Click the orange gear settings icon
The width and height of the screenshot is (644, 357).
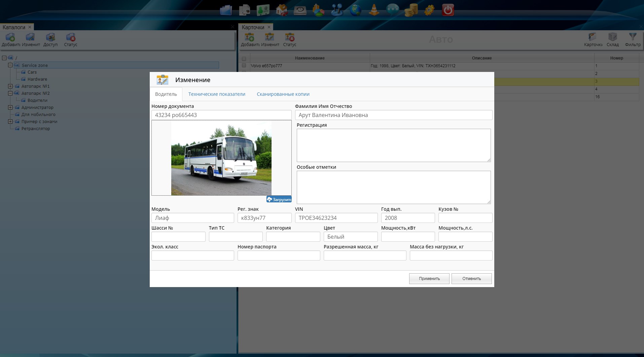point(429,10)
